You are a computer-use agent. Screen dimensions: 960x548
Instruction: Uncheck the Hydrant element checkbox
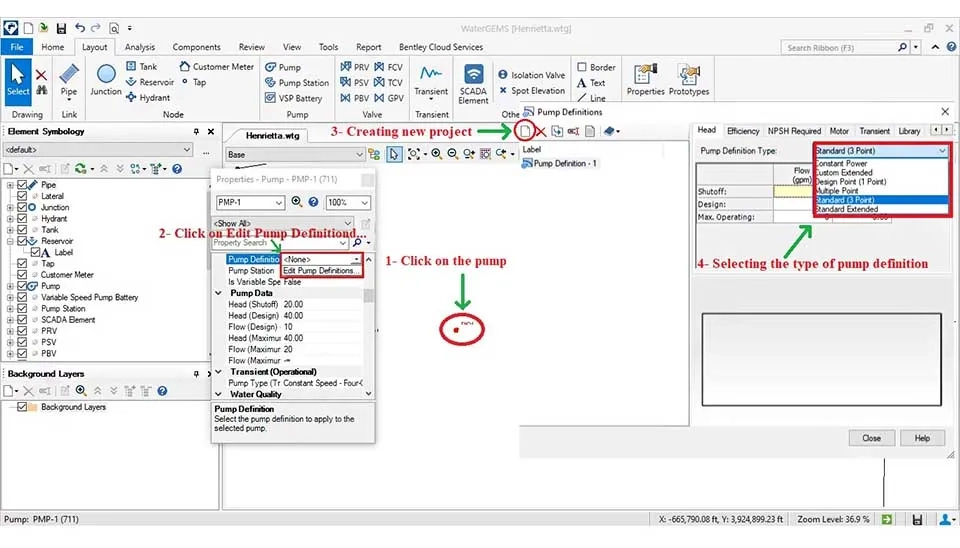pos(22,219)
